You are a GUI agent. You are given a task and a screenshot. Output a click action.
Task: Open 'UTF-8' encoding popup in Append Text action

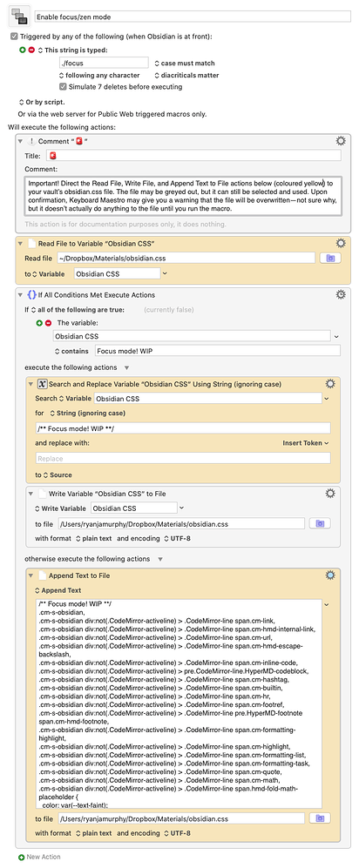coord(177,833)
